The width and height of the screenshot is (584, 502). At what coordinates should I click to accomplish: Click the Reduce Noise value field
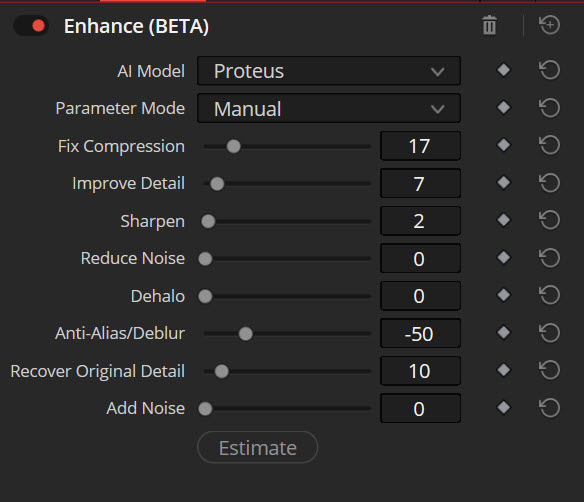pyautogui.click(x=420, y=258)
